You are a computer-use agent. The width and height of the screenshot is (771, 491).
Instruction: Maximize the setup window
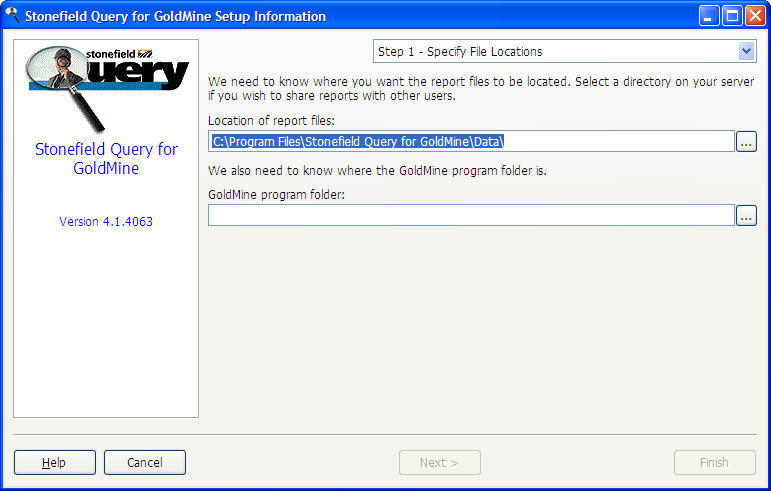732,16
